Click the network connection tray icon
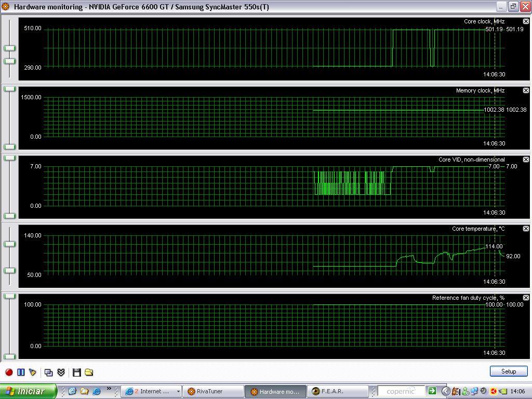The width and height of the screenshot is (532, 399). tap(474, 392)
